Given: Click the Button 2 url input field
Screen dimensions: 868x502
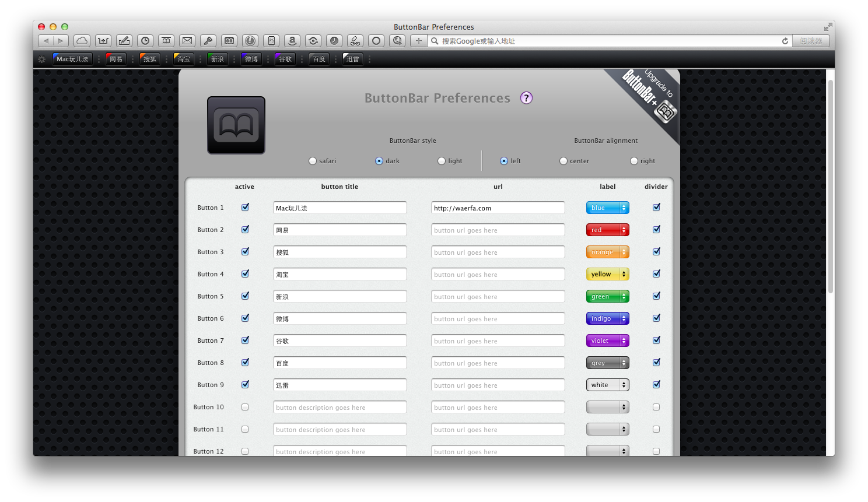Looking at the screenshot, I should click(498, 230).
